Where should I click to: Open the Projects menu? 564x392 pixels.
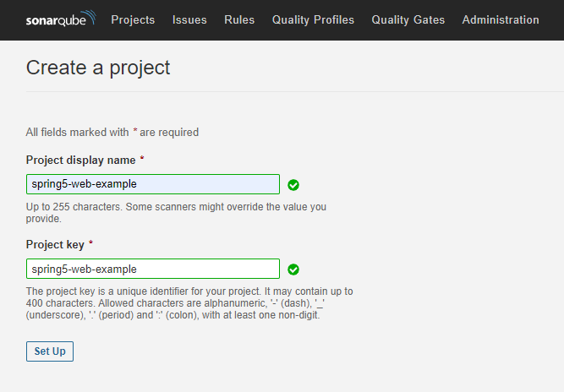pyautogui.click(x=133, y=19)
